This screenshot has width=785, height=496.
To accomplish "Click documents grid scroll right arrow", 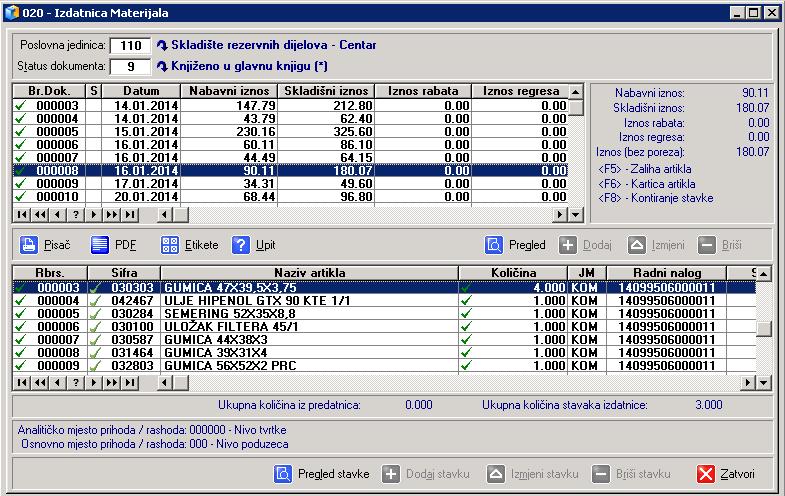I will [560, 215].
